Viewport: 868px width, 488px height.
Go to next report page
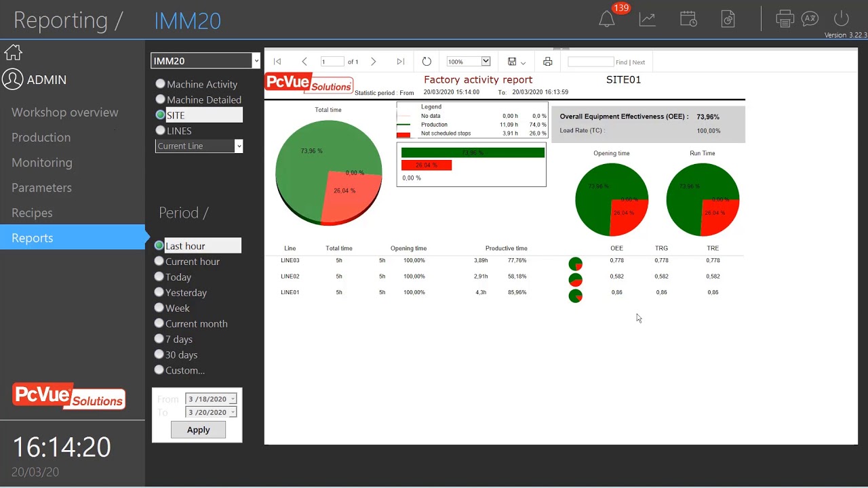click(373, 62)
